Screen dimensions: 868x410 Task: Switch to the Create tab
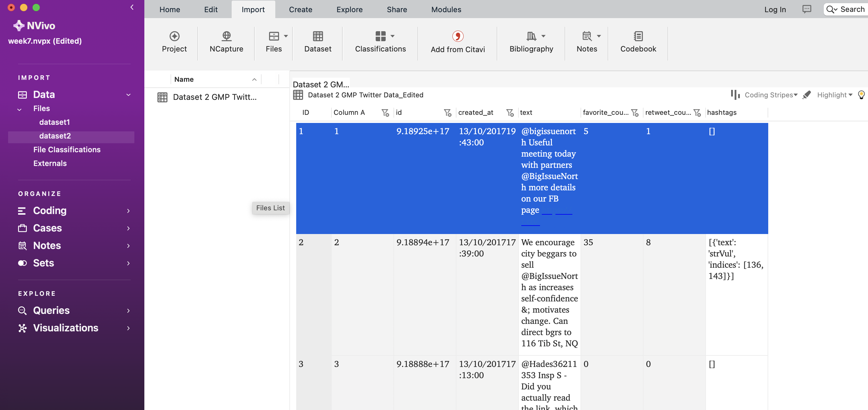300,9
